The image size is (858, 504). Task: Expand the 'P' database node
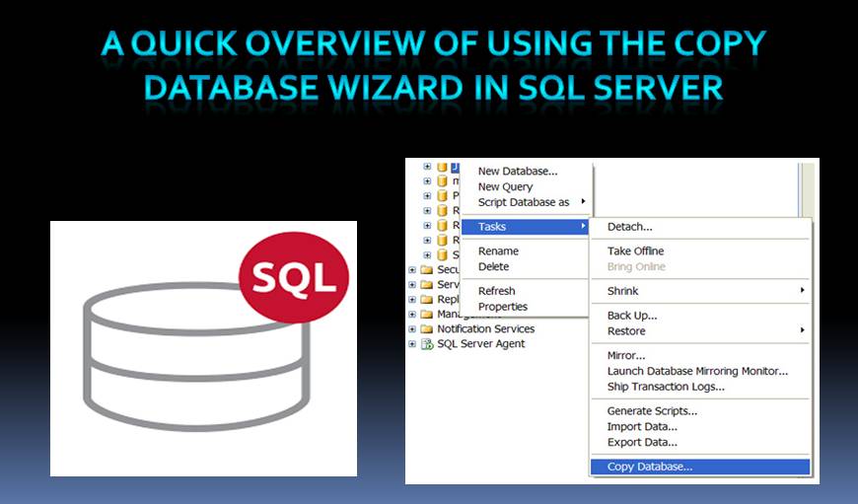point(427,196)
